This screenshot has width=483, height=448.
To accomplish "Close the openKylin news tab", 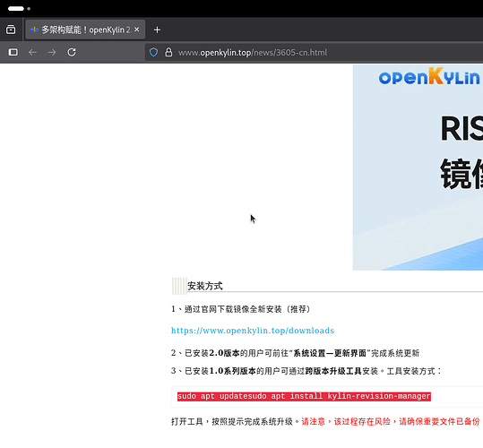I will (137, 30).
